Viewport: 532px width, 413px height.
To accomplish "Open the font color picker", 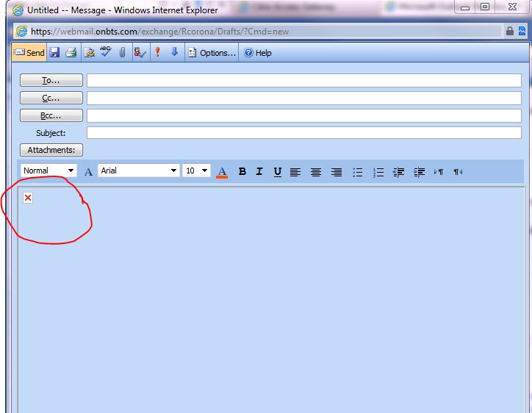I will tap(222, 172).
